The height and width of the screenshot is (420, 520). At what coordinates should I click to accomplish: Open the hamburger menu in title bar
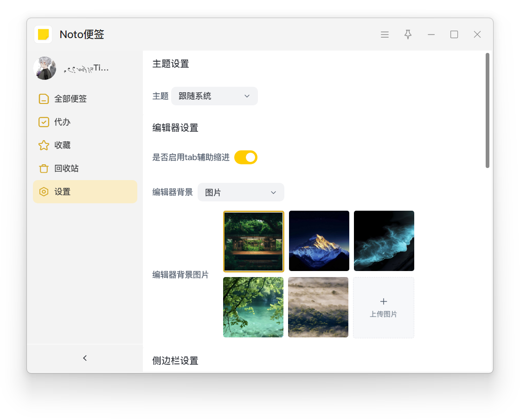click(385, 34)
